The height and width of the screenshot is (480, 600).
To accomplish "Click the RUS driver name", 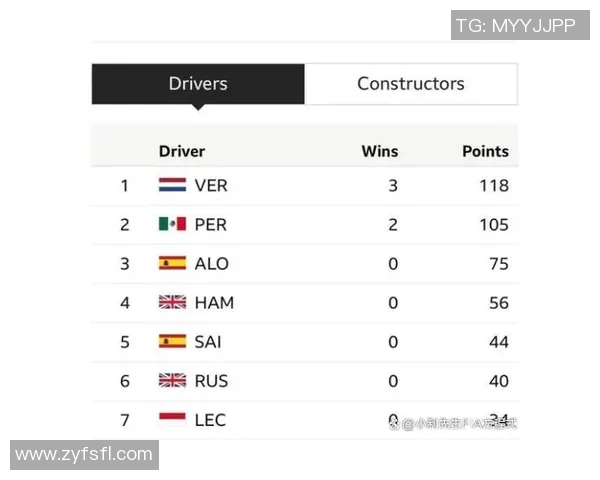I will coord(211,380).
